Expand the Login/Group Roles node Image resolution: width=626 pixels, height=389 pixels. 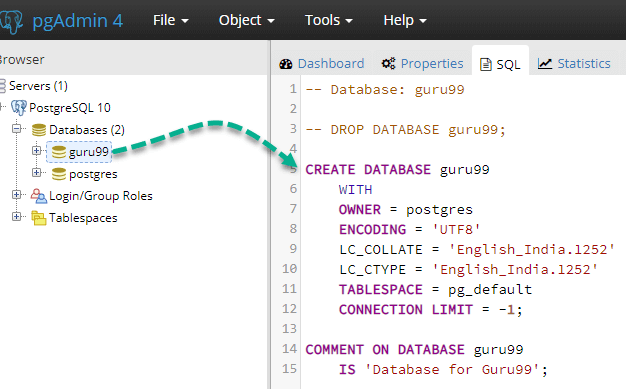coord(16,194)
